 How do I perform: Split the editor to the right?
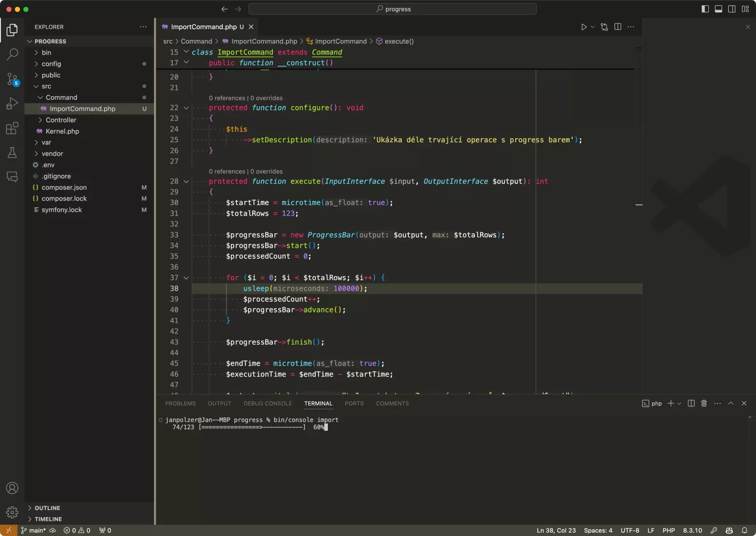pos(618,27)
